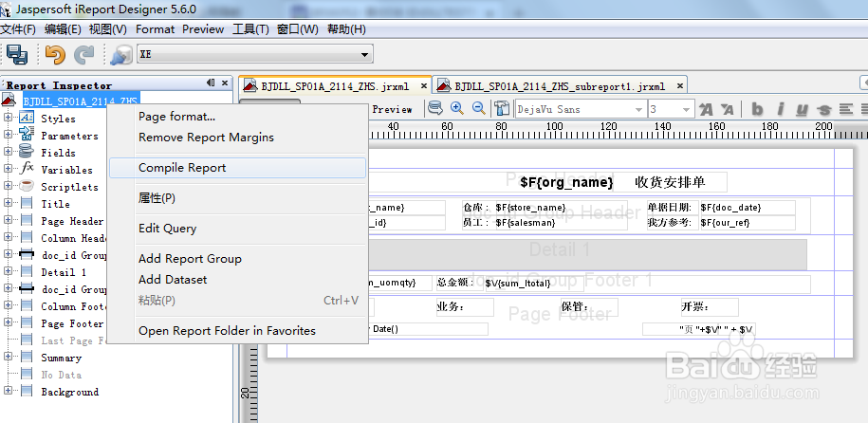
Task: Click the format painter tools icon
Action: [x=502, y=108]
